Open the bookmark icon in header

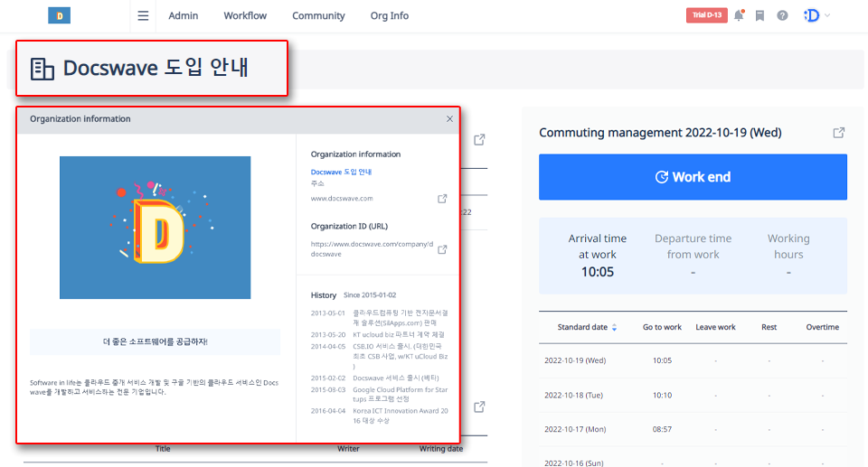(x=760, y=15)
